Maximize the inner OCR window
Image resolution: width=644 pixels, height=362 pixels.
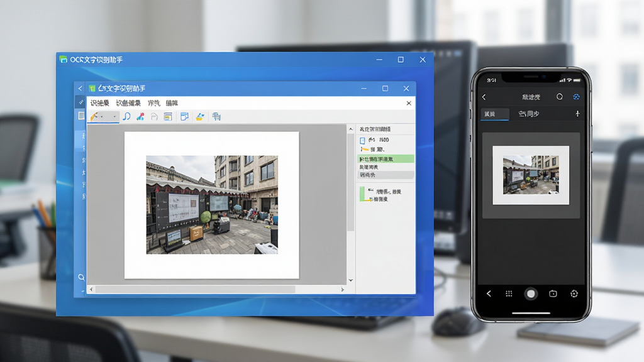[385, 88]
